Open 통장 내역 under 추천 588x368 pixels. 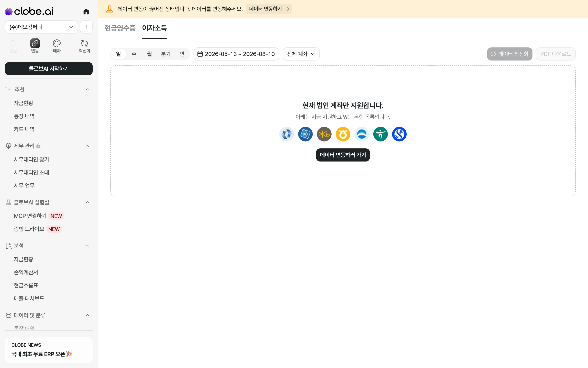tap(24, 116)
